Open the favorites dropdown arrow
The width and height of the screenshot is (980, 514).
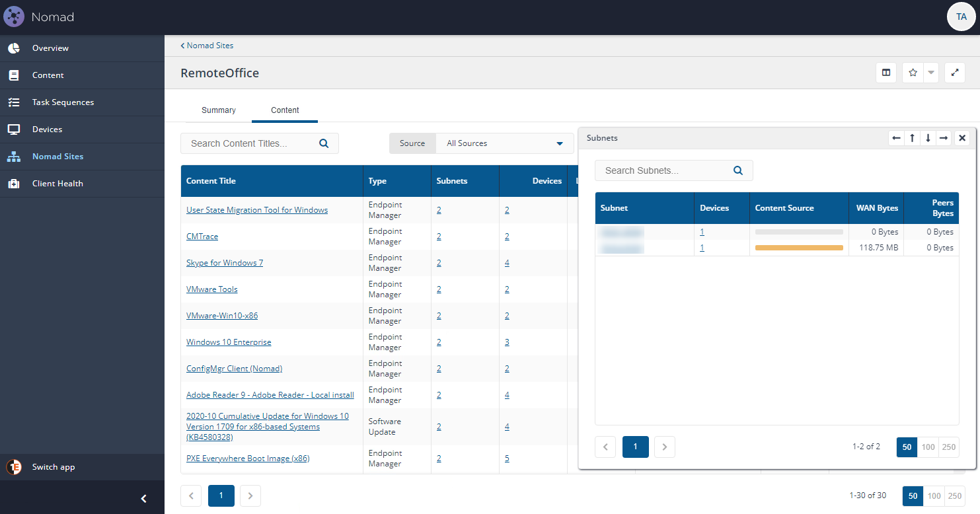[931, 73]
